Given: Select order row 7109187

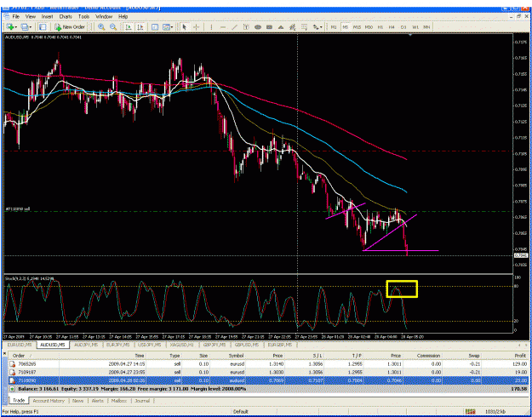Looking at the screenshot, I should (x=268, y=372).
